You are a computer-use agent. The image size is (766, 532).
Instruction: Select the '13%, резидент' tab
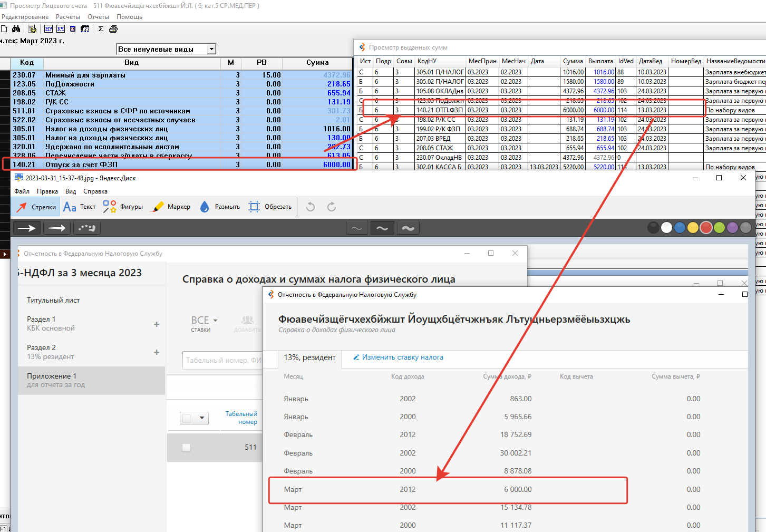pos(309,357)
